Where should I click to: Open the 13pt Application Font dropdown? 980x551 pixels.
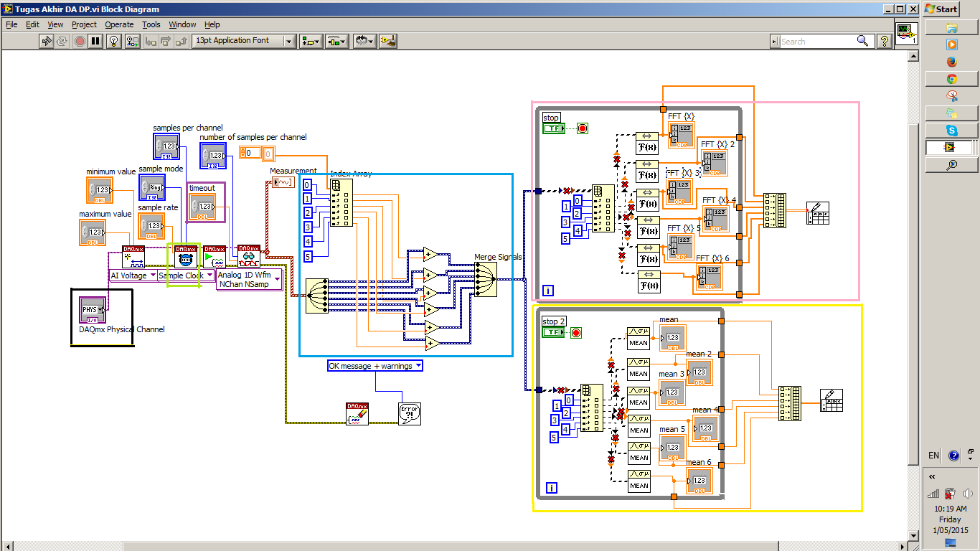point(244,41)
